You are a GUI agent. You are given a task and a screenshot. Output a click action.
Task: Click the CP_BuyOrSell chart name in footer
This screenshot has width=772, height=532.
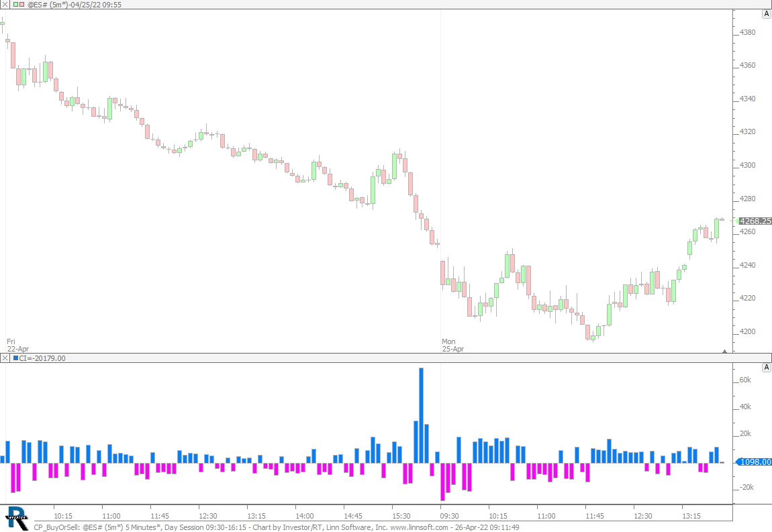(56, 527)
